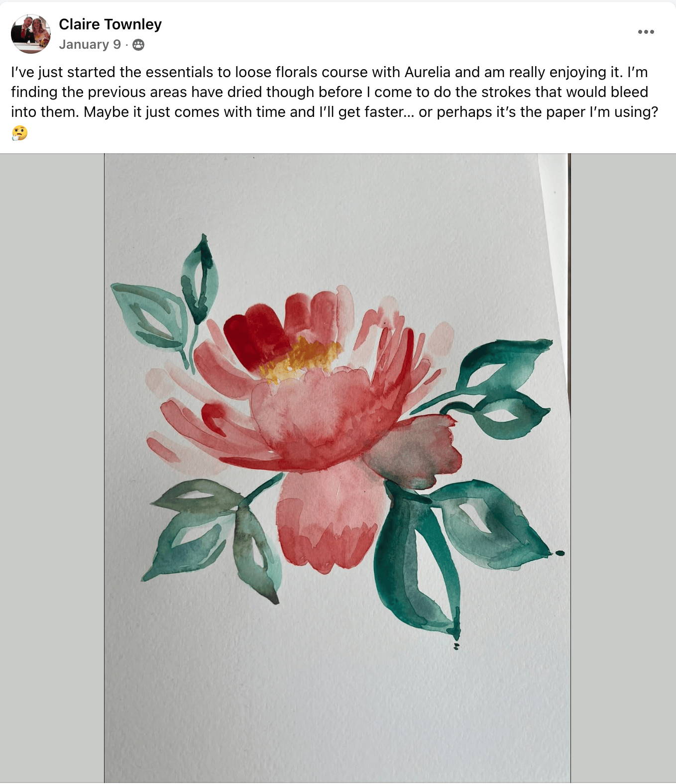Open the three-dot post options menu
676x784 pixels.
click(646, 32)
